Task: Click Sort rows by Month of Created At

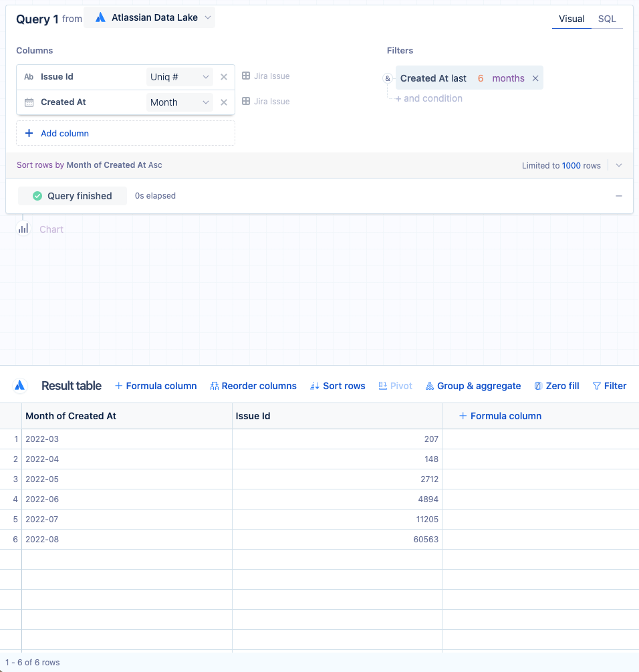Action: 89,165
